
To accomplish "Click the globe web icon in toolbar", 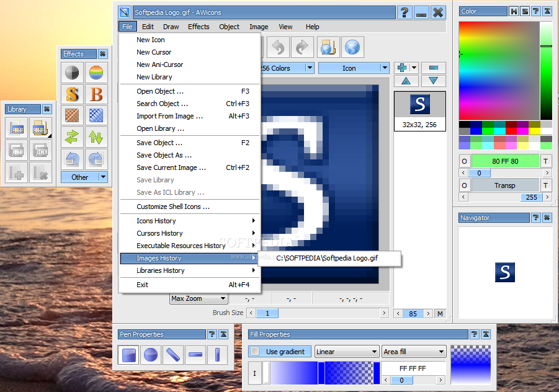I will click(352, 47).
